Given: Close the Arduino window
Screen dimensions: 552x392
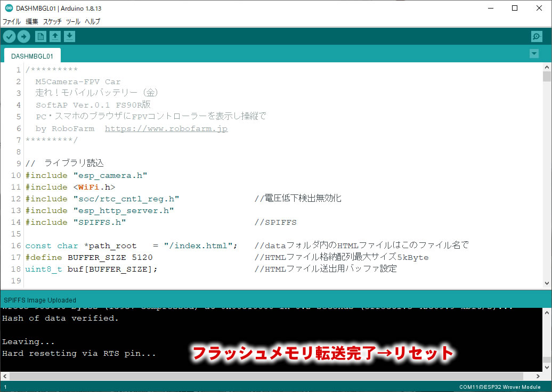Looking at the screenshot, I should click(539, 8).
